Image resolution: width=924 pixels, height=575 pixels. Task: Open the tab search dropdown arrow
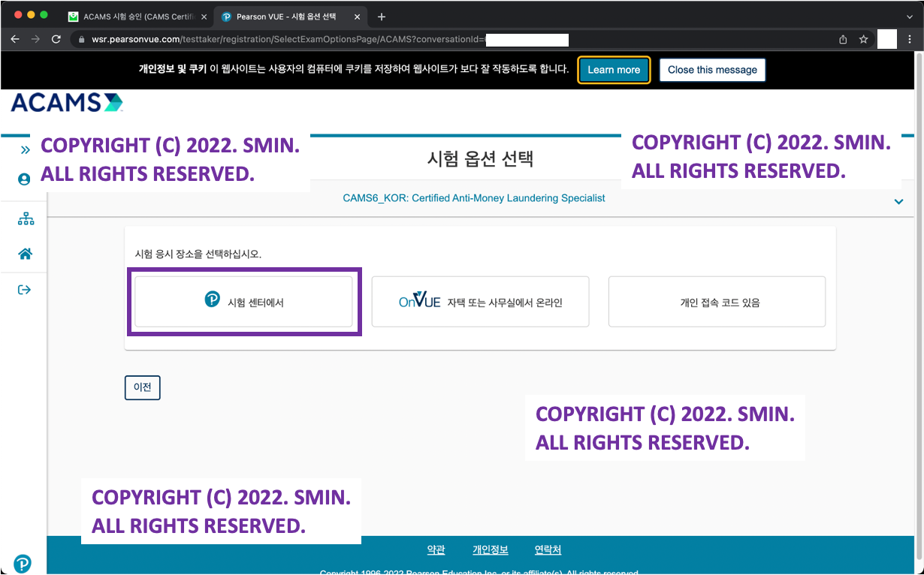(910, 17)
